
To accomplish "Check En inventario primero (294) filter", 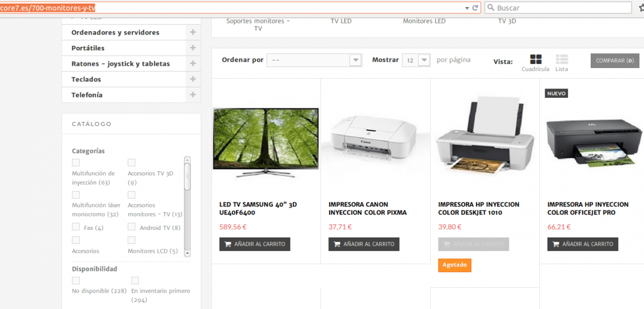I will click(x=135, y=281).
